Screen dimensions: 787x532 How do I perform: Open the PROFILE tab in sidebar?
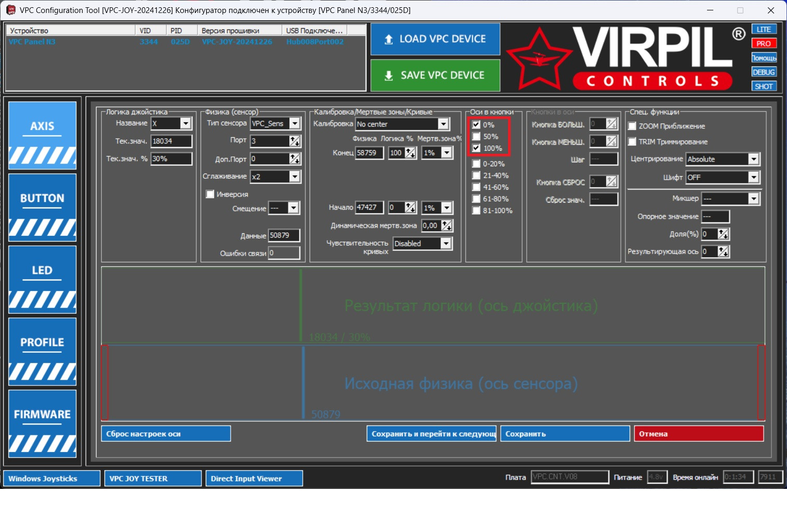point(43,352)
